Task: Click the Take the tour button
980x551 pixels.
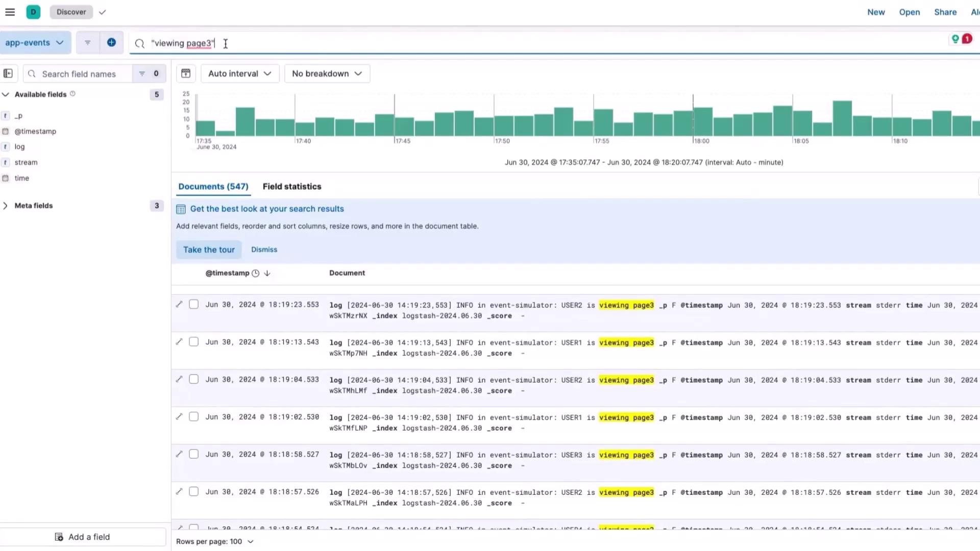Action: click(209, 249)
